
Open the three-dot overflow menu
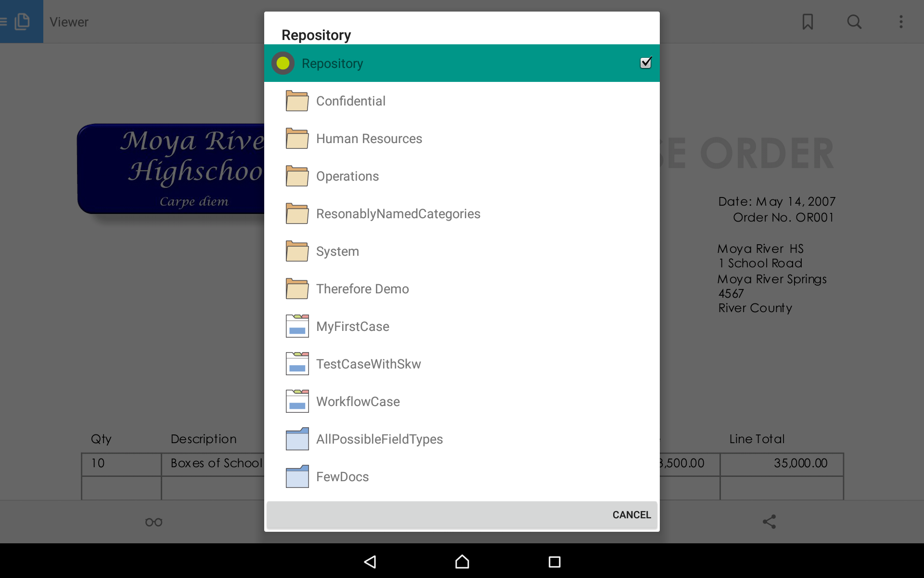click(902, 22)
